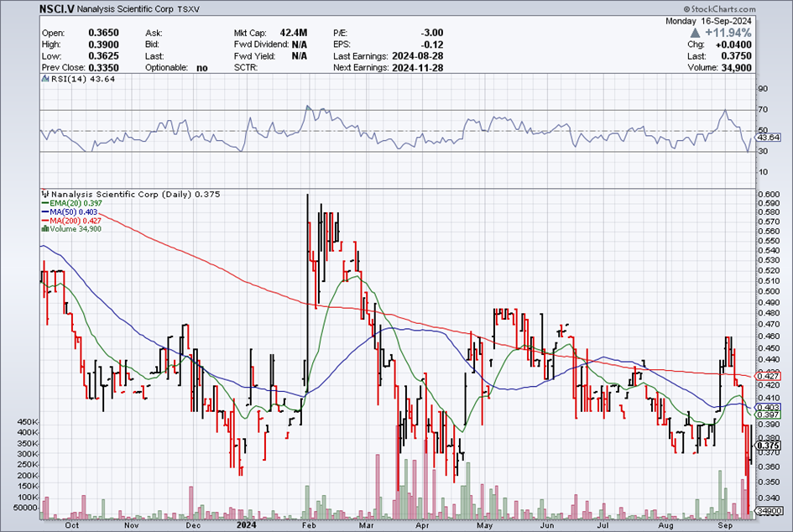Image resolution: width=793 pixels, height=532 pixels.
Task: Click the 50000 volume axis label
Action: 26,509
